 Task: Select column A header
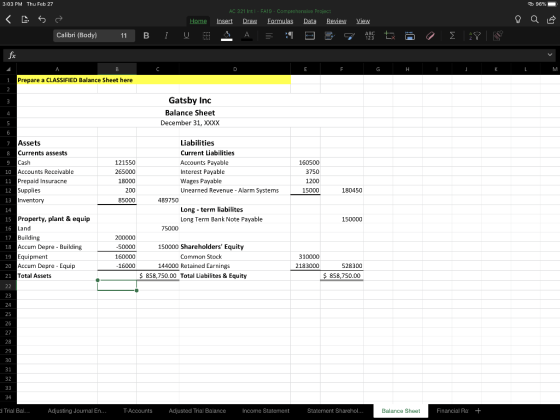57,69
